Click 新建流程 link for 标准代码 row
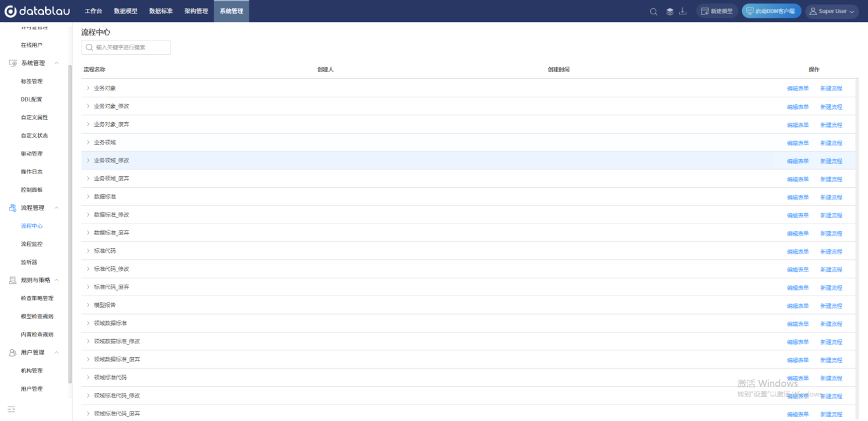 coord(831,252)
